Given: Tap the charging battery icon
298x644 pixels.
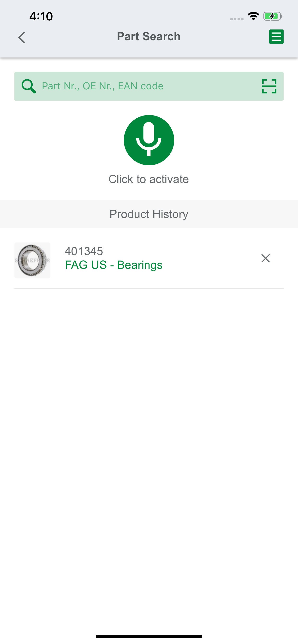Looking at the screenshot, I should click(273, 16).
